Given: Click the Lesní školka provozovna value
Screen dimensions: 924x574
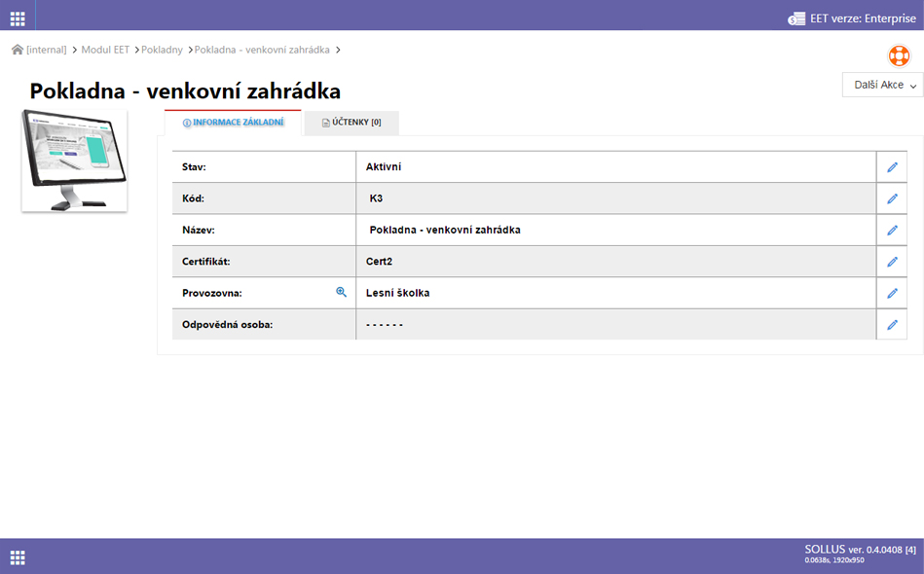Looking at the screenshot, I should tap(397, 293).
